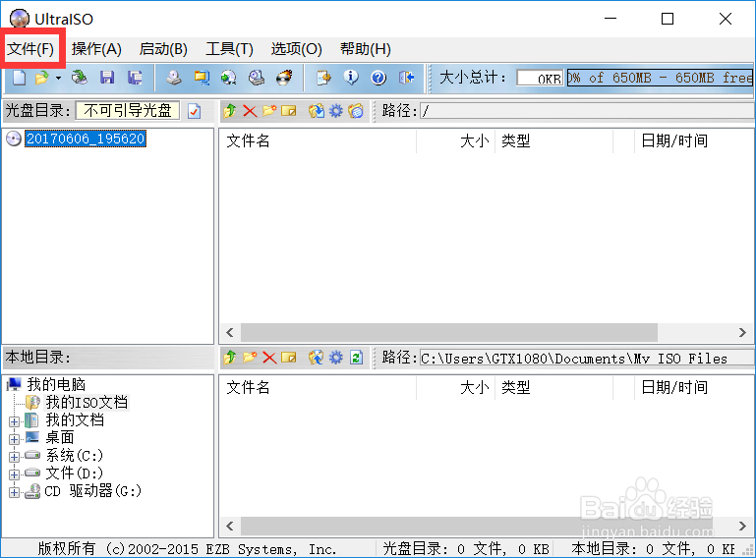Viewport: 756px width, 558px height.
Task: Click the Refresh icon in local toolbar
Action: (356, 358)
